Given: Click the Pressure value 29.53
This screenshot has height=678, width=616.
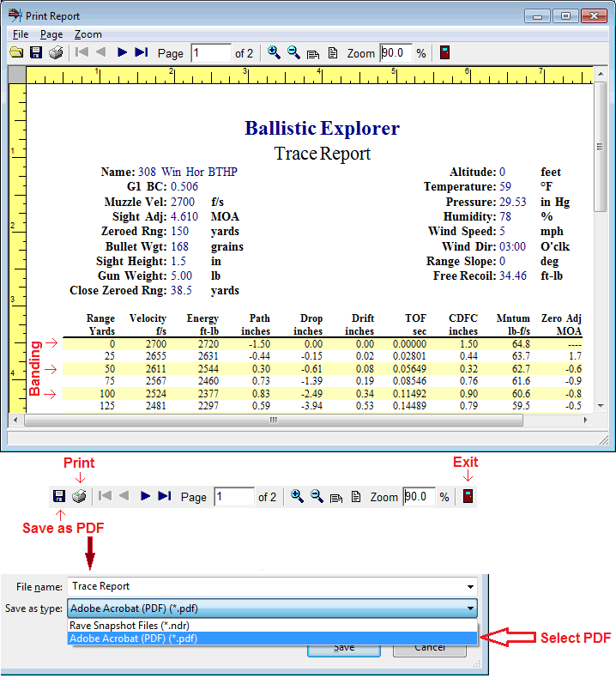Looking at the screenshot, I should point(513,202).
